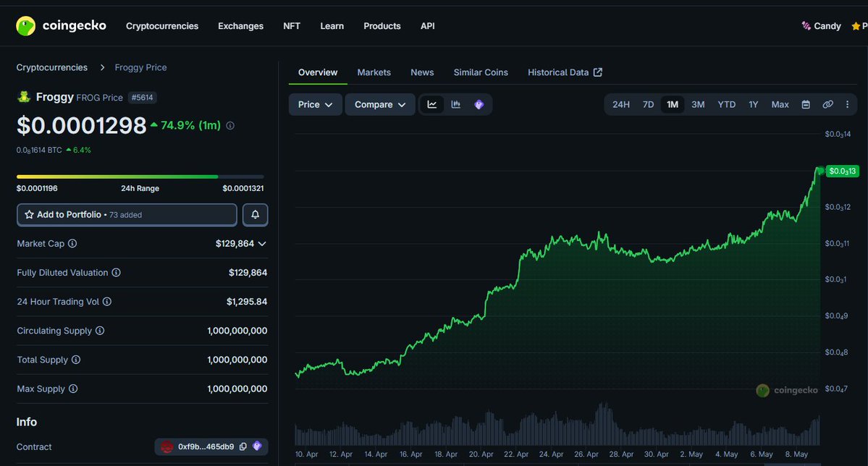The height and width of the screenshot is (466, 868).
Task: Copy the contract address 0xf9b...465db9
Action: tap(243, 446)
